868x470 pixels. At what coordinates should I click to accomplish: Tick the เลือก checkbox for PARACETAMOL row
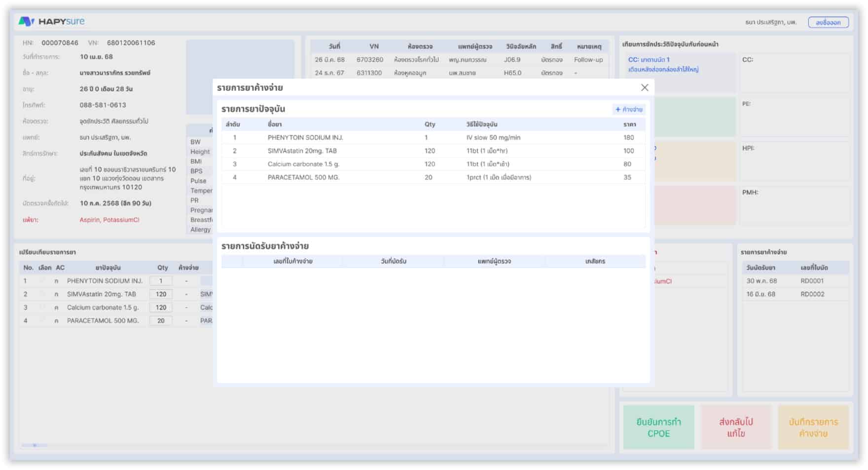coord(43,321)
